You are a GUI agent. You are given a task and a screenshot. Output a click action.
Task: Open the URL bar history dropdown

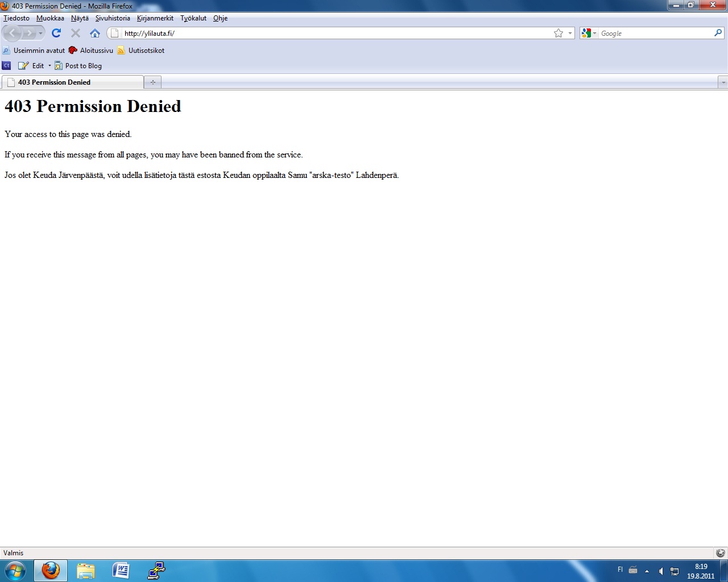[570, 34]
